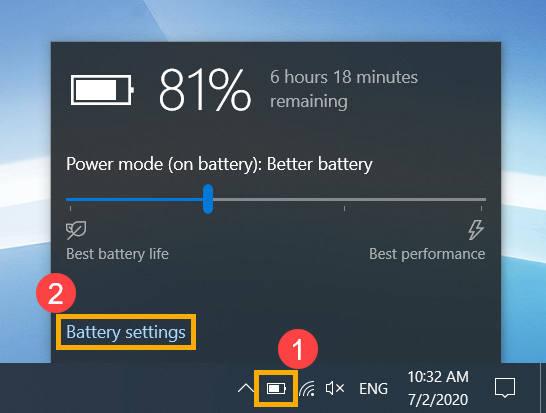Viewport: 546px width, 413px height.
Task: Click the blue power mode slider handle
Action: click(208, 199)
